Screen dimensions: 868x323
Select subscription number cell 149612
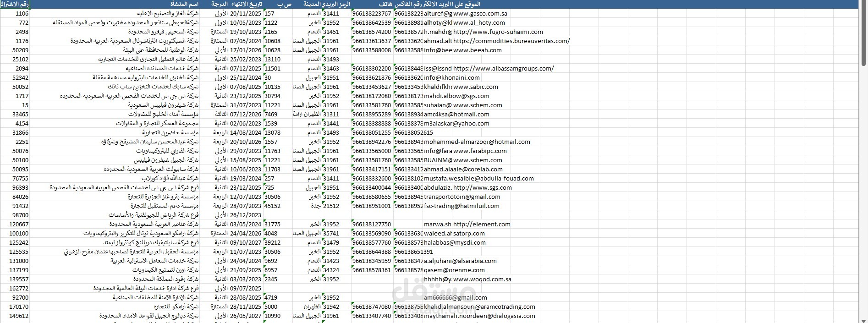[x=15, y=316]
